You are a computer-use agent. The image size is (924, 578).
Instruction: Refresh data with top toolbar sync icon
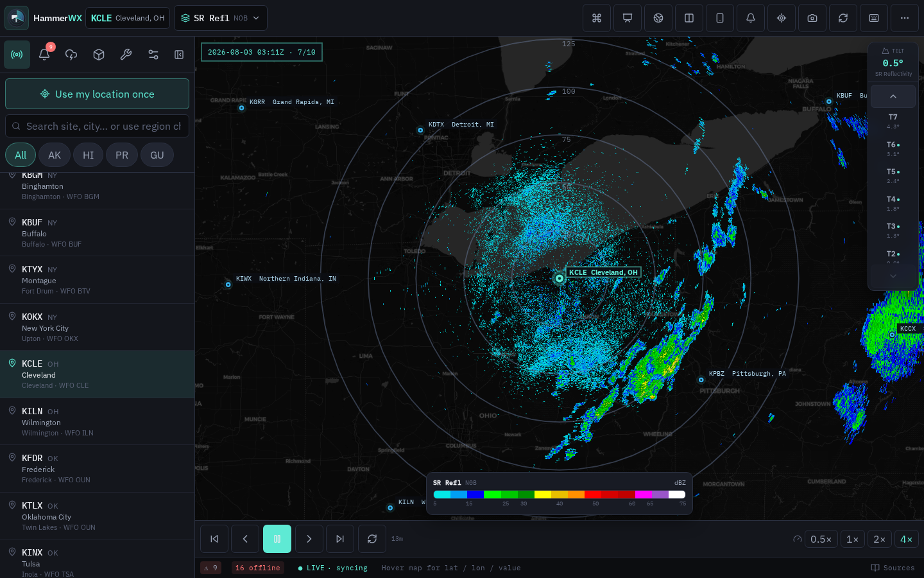[x=843, y=18]
